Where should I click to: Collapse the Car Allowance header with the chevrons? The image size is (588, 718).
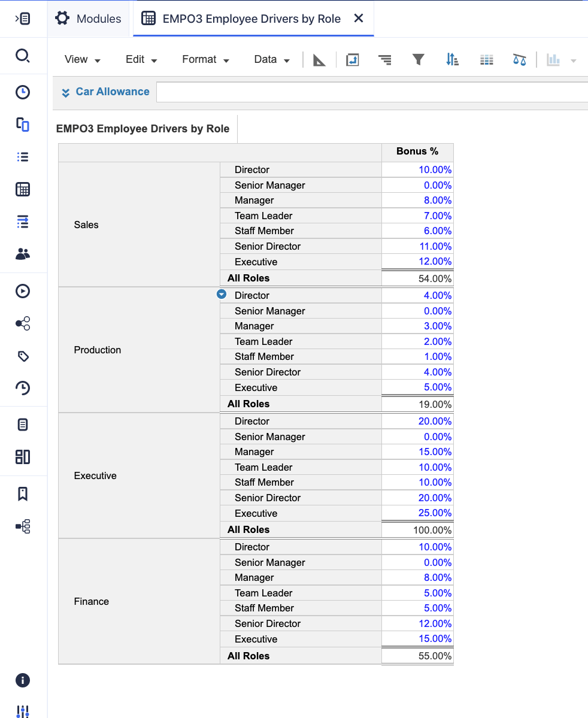pyautogui.click(x=65, y=92)
